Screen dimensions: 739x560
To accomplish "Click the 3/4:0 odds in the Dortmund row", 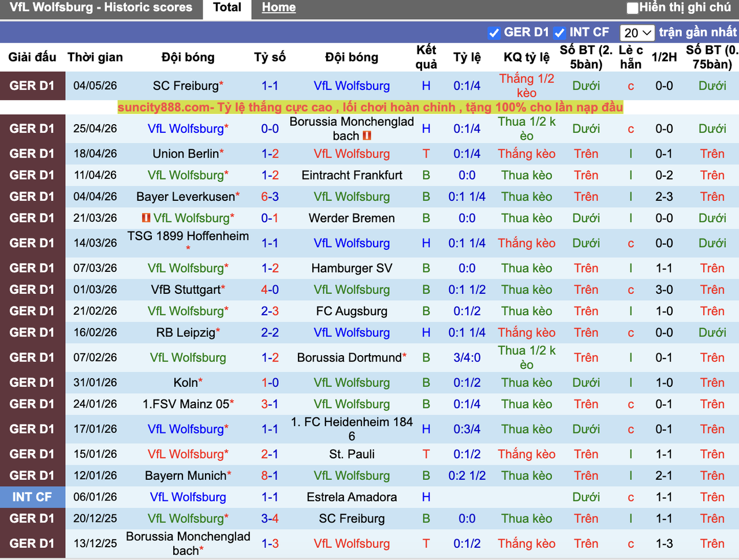I will pos(467,357).
